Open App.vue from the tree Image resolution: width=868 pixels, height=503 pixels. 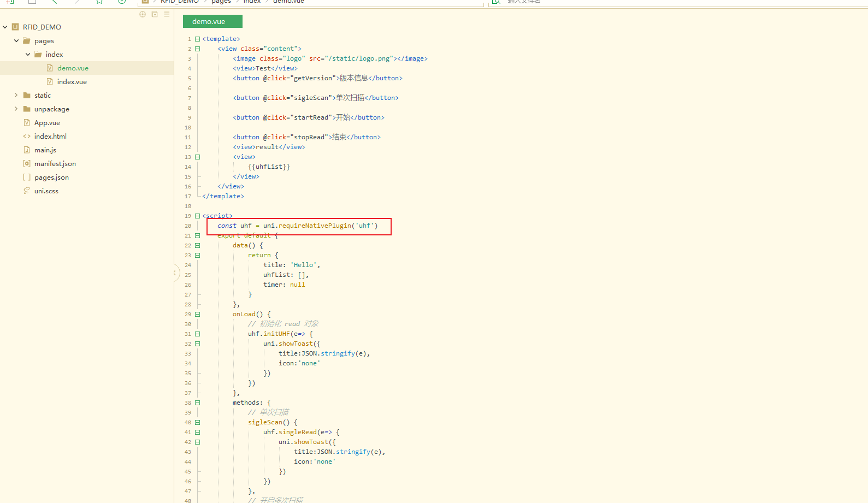(x=47, y=122)
